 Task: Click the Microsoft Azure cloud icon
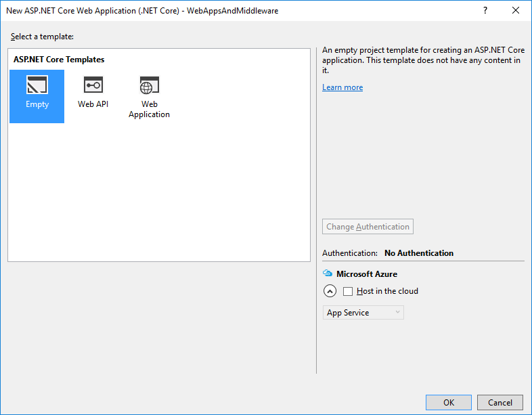tap(328, 274)
